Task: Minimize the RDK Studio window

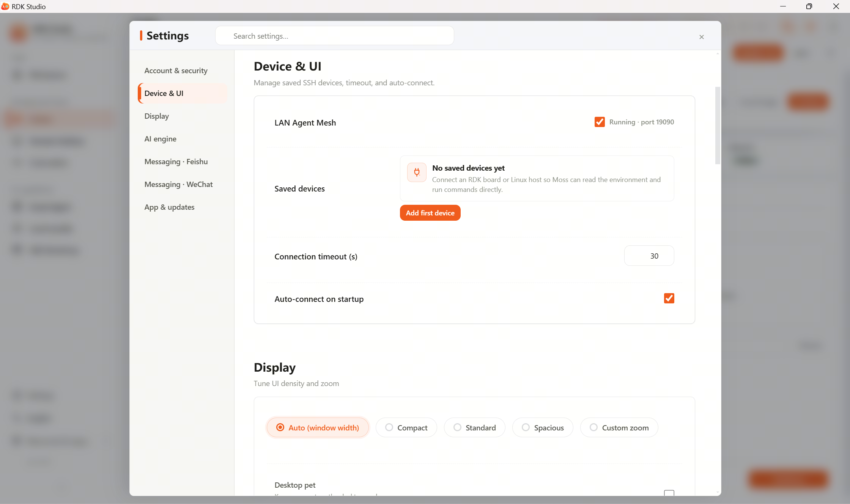Action: [x=782, y=6]
